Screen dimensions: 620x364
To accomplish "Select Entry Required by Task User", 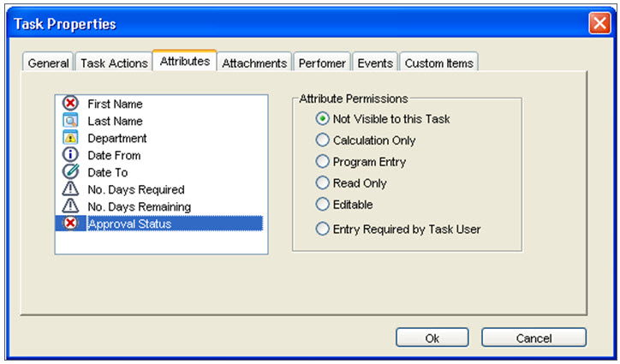I will (322, 229).
